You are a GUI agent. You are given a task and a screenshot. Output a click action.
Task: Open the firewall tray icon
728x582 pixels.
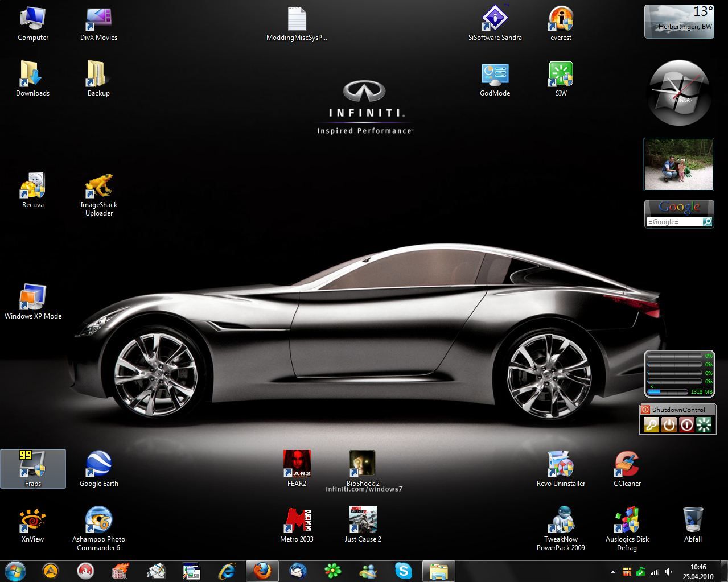pos(627,571)
